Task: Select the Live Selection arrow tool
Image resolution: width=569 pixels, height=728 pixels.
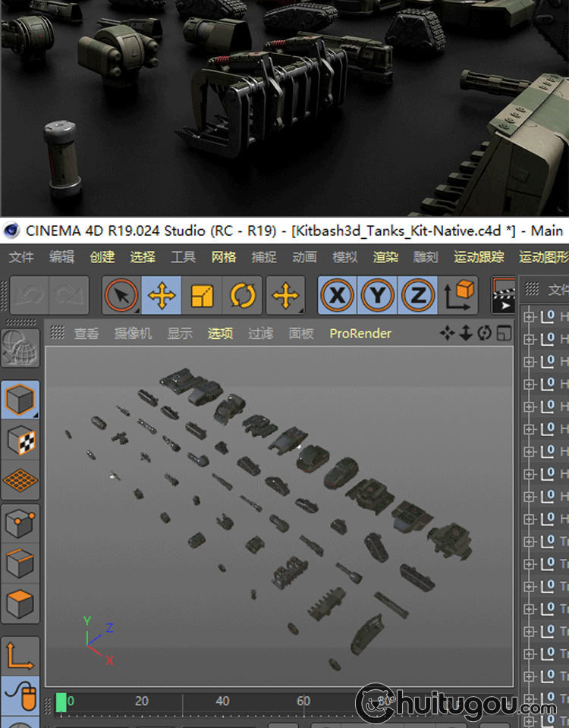Action: 121,296
